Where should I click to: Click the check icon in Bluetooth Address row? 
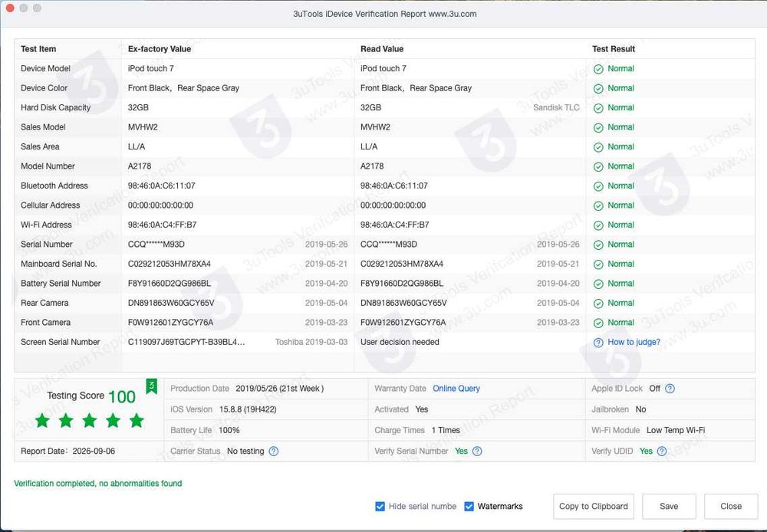click(x=598, y=186)
